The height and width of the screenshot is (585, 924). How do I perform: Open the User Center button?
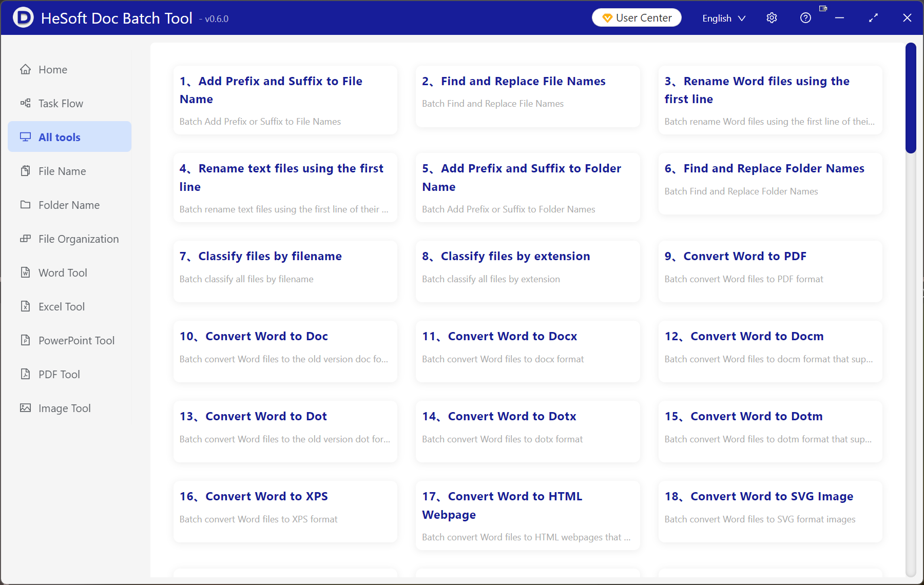[637, 18]
